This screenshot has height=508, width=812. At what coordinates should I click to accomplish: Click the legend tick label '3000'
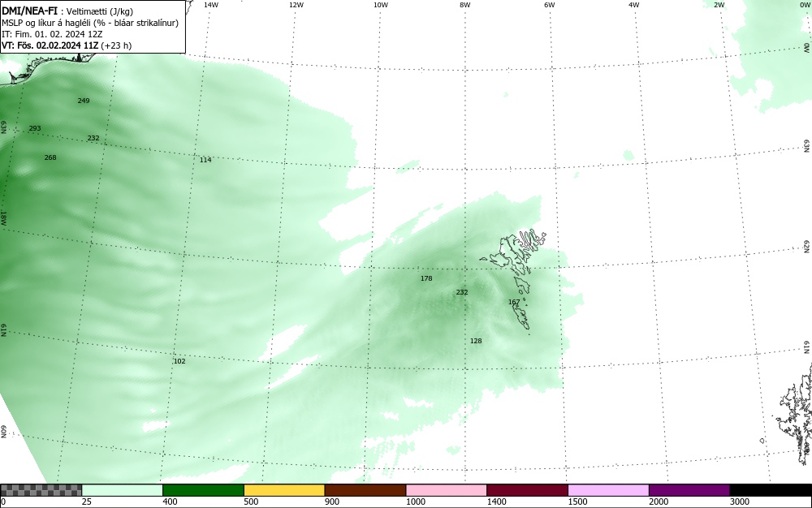click(740, 502)
